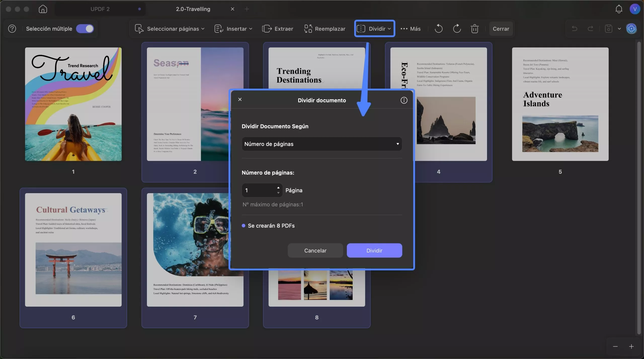644x359 pixels.
Task: Switch to the UPDF 2 tab
Action: (x=100, y=9)
